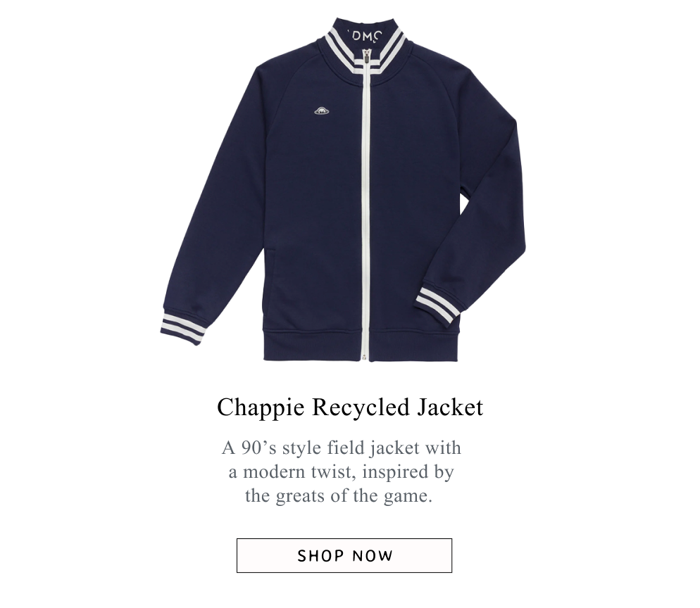Screen dimensions: 700x608
Task: Click the metal zipper pull at collar
Action: 366,57
